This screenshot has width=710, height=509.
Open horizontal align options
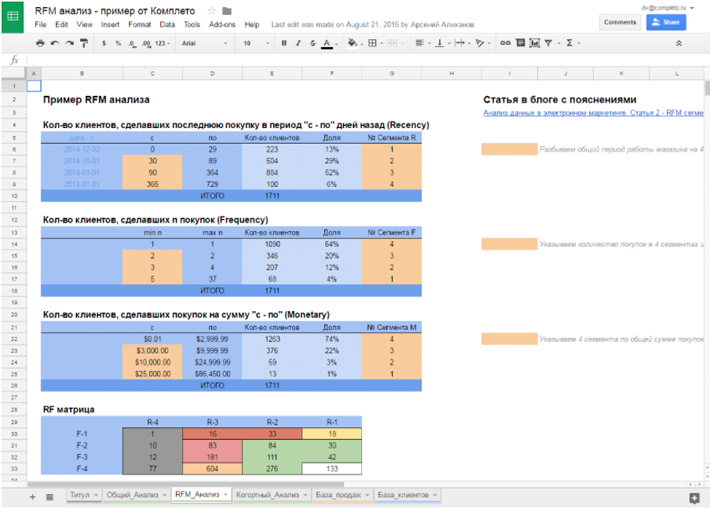coord(422,43)
